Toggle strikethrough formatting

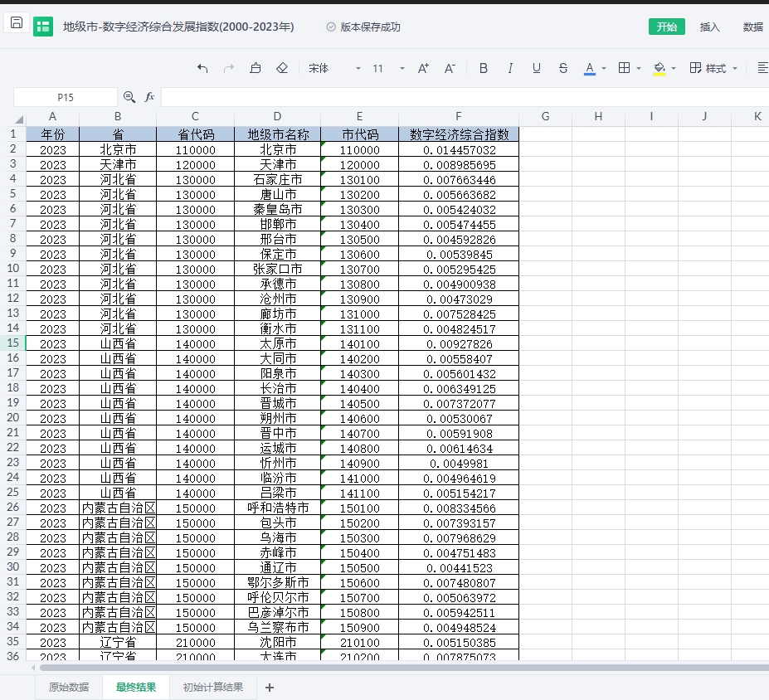pos(563,68)
